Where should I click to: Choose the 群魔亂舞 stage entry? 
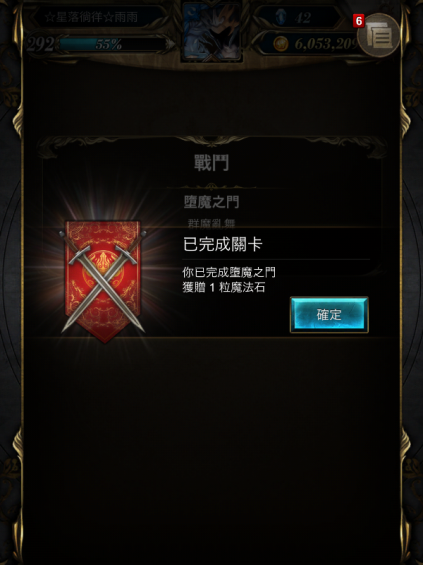click(212, 223)
